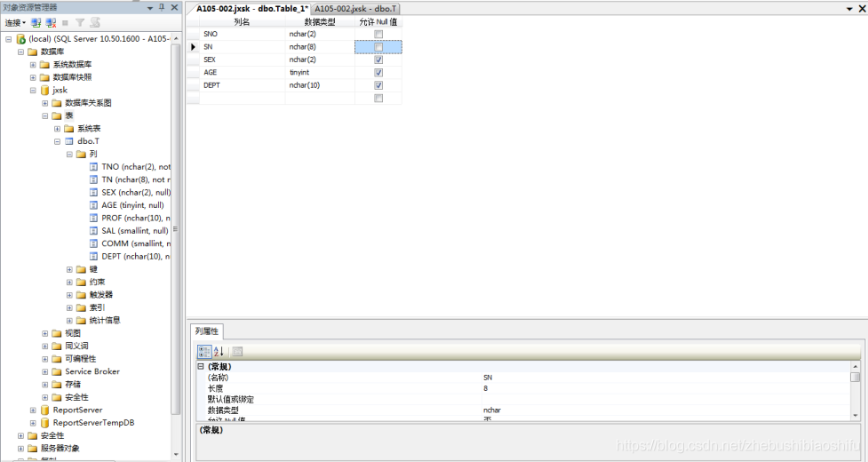Pin the Object Explorer panel
868x462 pixels.
[x=162, y=7]
